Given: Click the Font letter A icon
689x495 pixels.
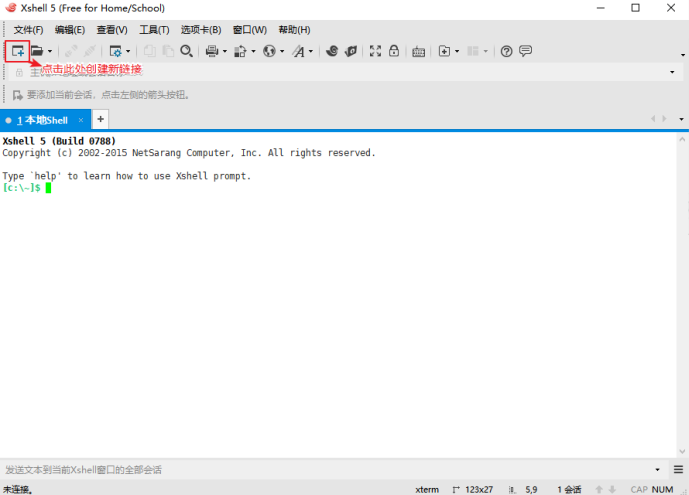Looking at the screenshot, I should [298, 51].
